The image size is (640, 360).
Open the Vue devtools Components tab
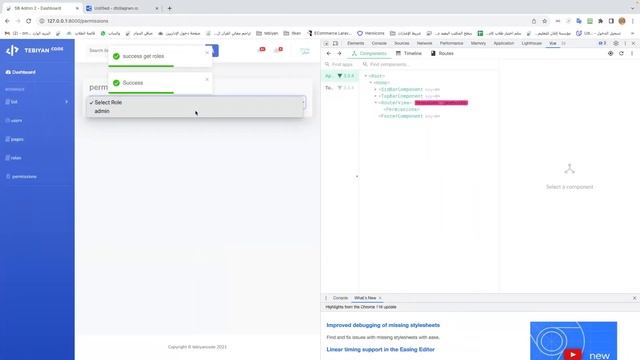pyautogui.click(x=369, y=53)
